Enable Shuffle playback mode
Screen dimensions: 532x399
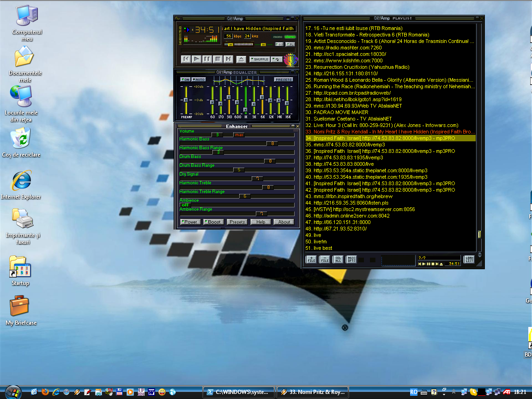click(x=260, y=59)
